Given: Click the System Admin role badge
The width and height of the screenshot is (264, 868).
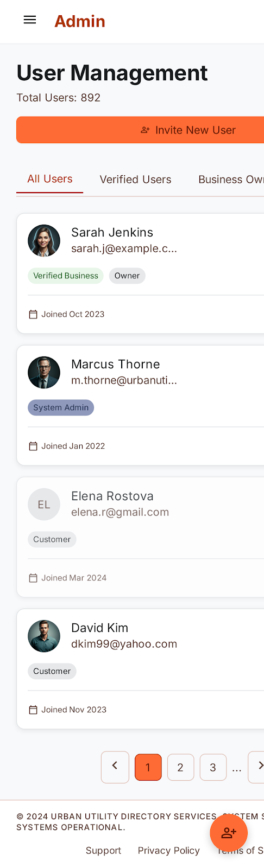Looking at the screenshot, I should 61,407.
